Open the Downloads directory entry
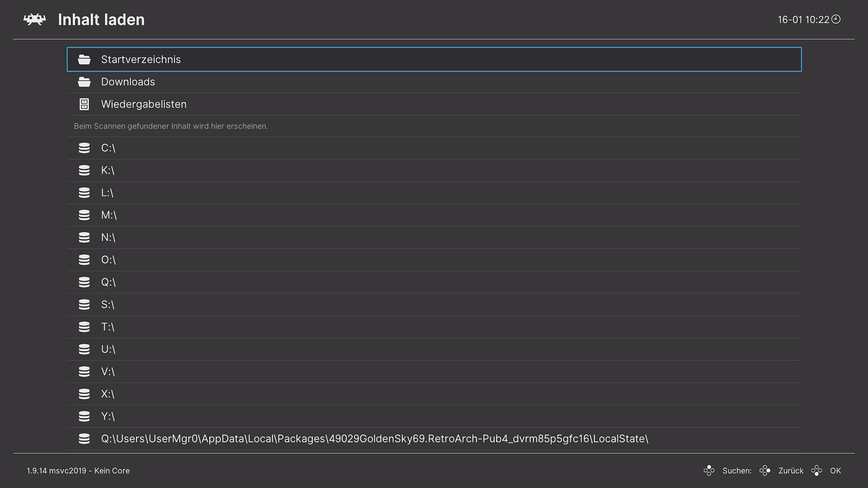Viewport: 868px width, 488px height. [x=128, y=82]
